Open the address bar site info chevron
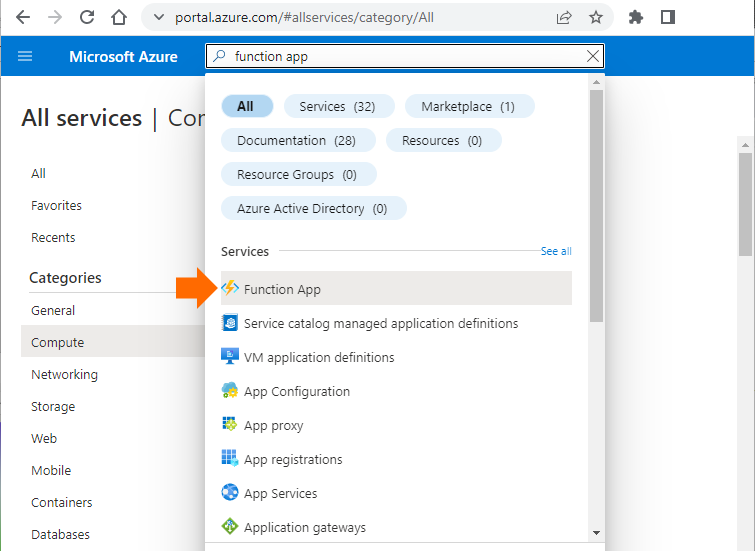755x551 pixels. [158, 17]
